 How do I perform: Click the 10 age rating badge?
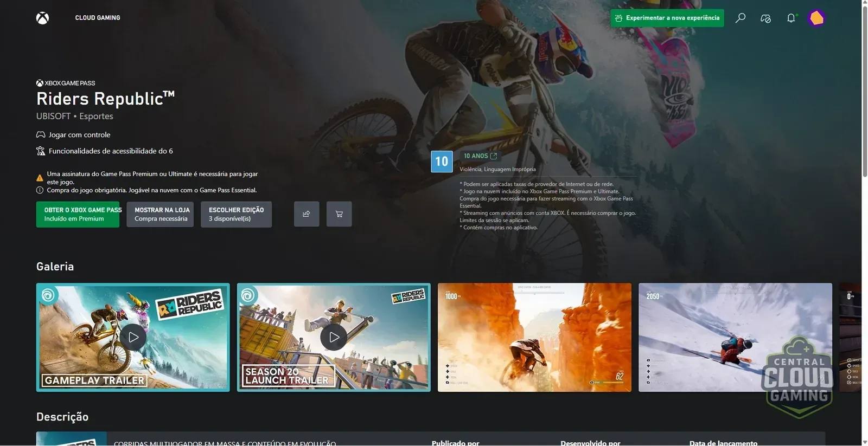[442, 161]
